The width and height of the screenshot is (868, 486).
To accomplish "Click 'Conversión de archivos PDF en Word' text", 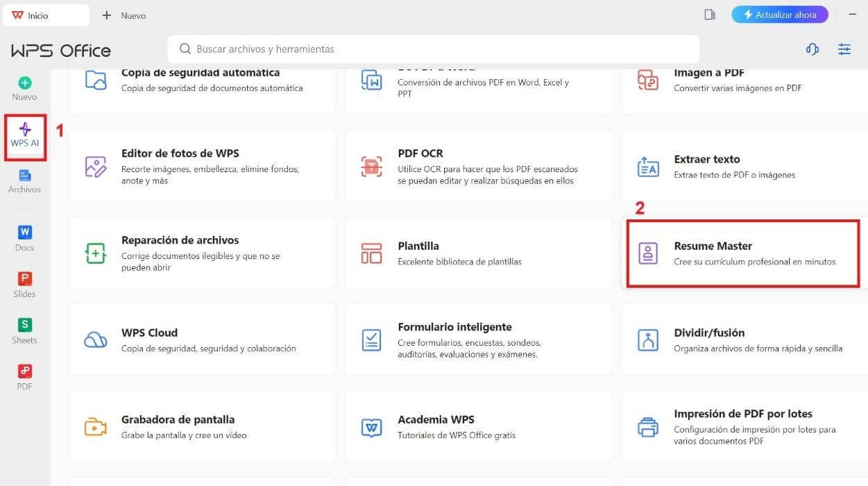I will point(484,83).
